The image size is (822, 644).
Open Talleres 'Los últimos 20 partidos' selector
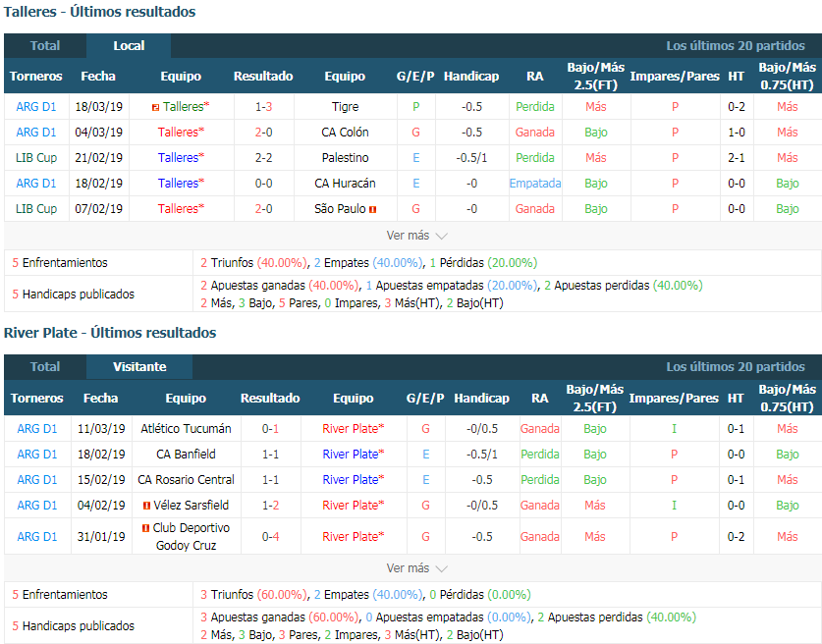735,46
